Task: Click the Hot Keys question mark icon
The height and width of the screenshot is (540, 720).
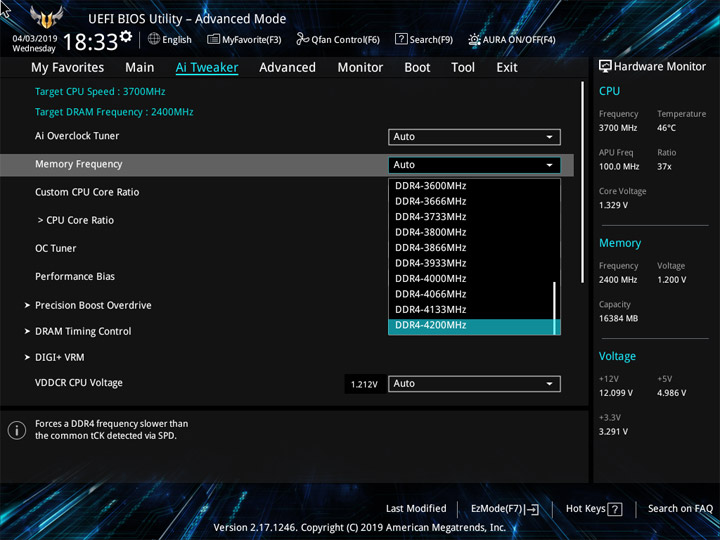Action: coord(615,509)
